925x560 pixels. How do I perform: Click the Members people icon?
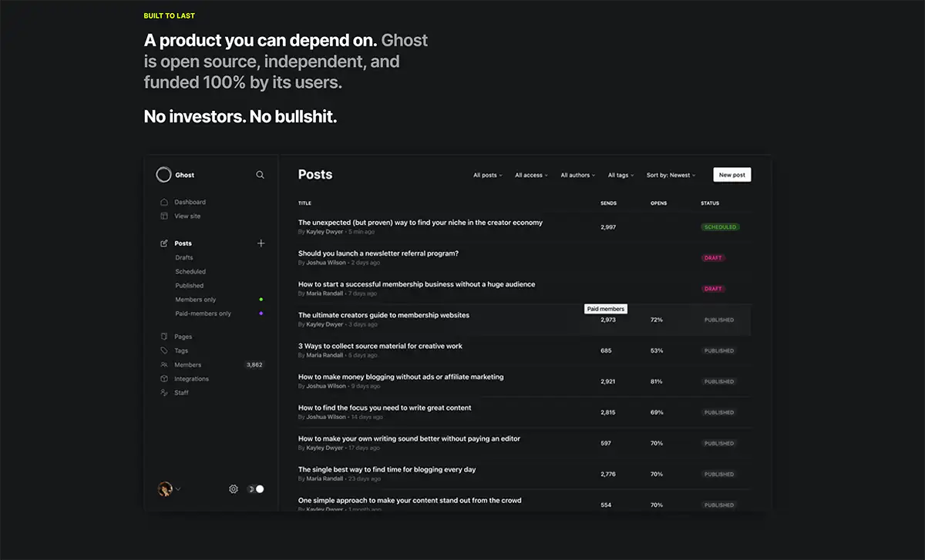coord(163,364)
